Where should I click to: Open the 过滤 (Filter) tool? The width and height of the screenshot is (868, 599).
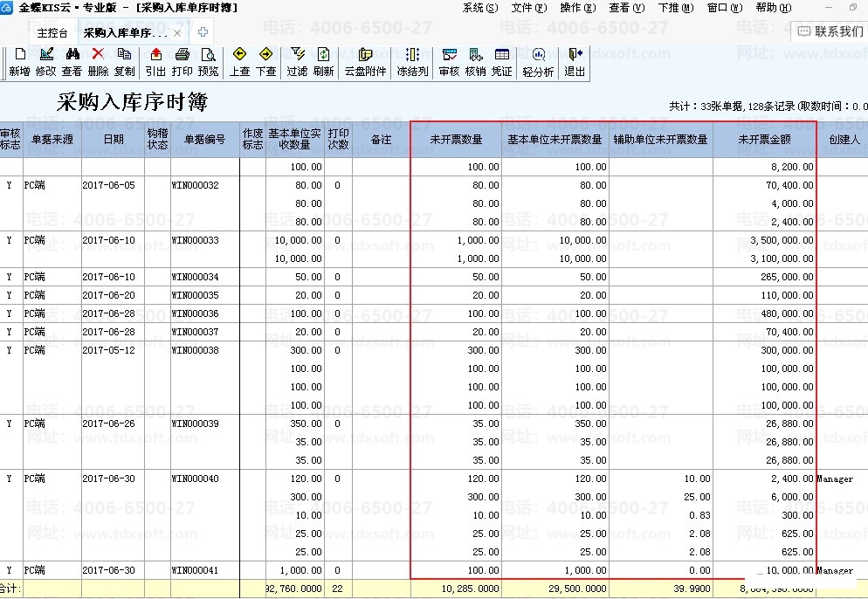point(297,53)
